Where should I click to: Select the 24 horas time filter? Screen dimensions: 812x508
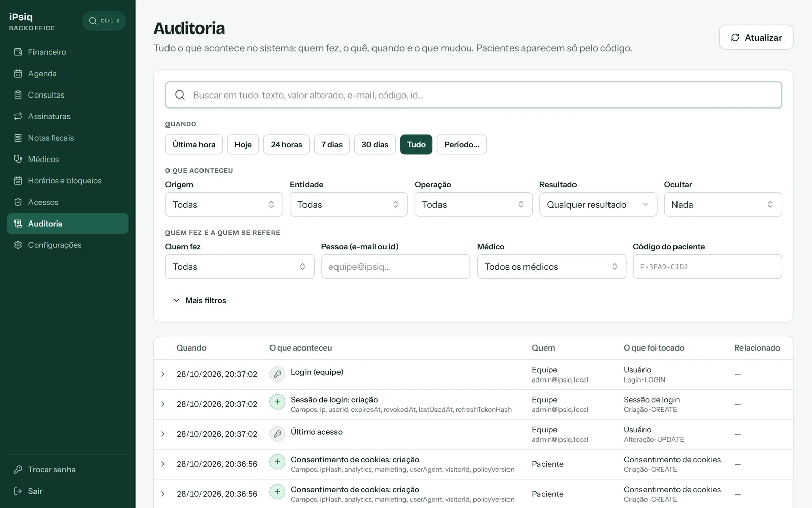[x=286, y=144]
